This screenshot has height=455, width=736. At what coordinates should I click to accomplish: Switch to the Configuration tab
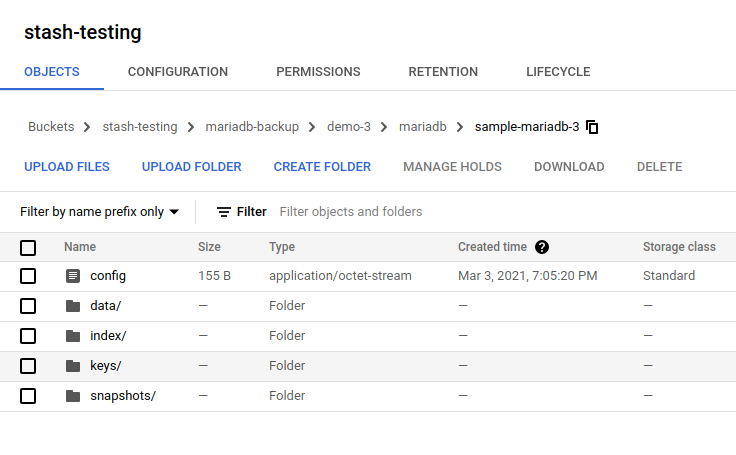[x=178, y=72]
